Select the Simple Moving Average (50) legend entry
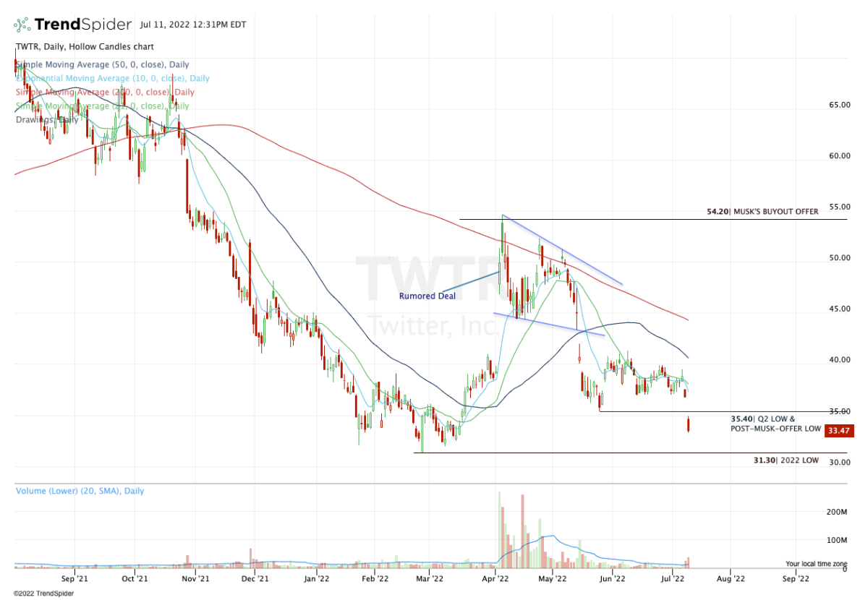This screenshot has width=868, height=600. (x=103, y=65)
